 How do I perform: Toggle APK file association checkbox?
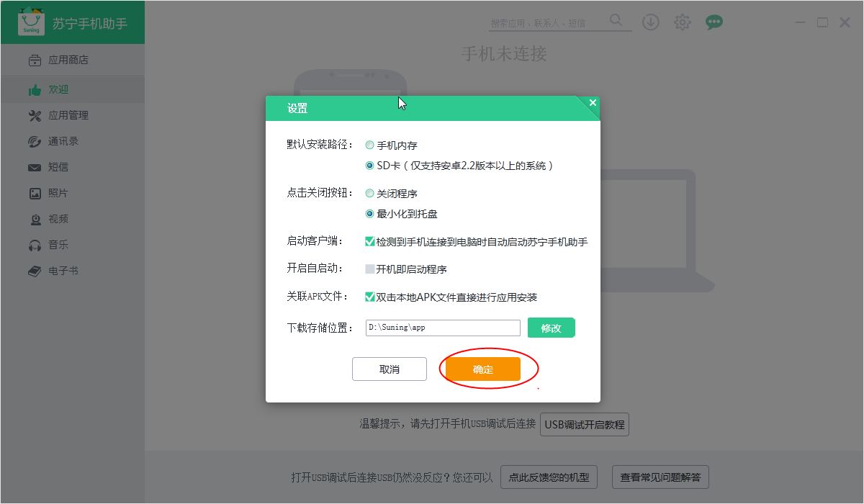[370, 297]
